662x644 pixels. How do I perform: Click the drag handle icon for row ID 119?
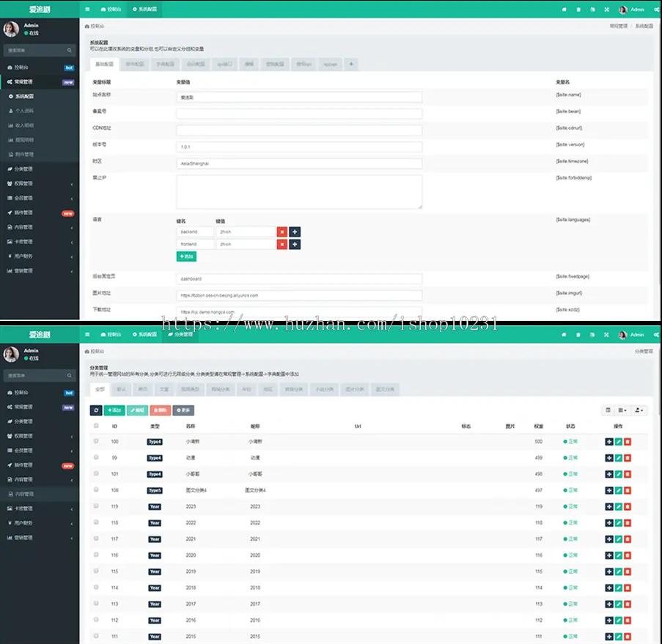[x=608, y=507]
